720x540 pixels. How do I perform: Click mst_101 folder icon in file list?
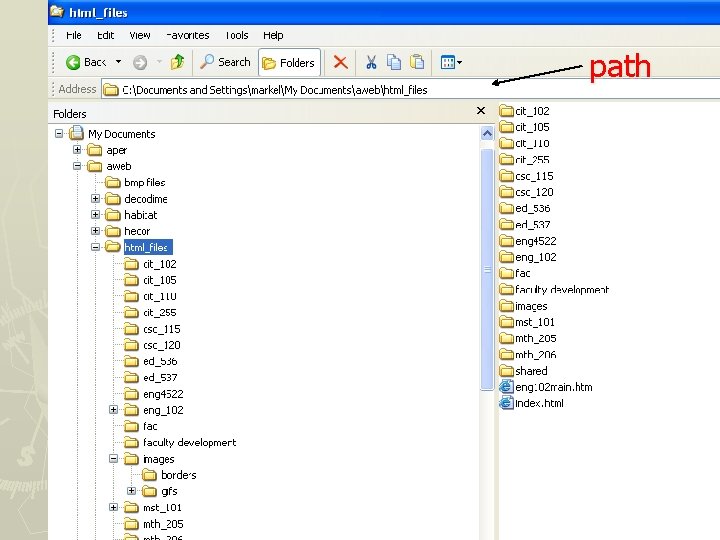(x=506, y=322)
